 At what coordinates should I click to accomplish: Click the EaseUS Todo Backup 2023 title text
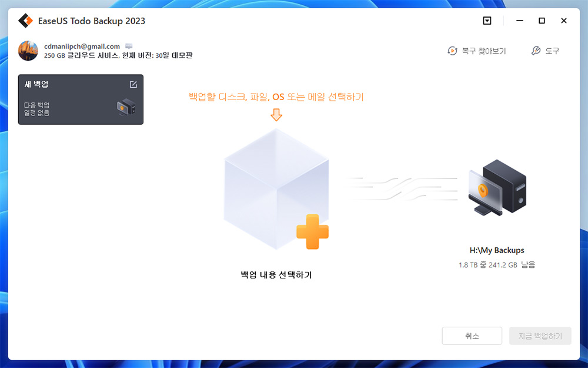[x=92, y=21]
